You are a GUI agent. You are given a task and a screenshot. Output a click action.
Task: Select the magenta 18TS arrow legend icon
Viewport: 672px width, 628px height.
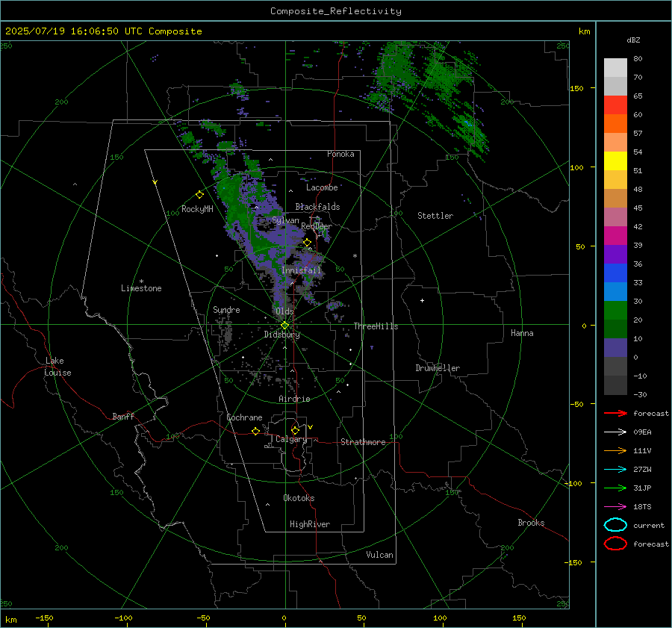point(615,507)
